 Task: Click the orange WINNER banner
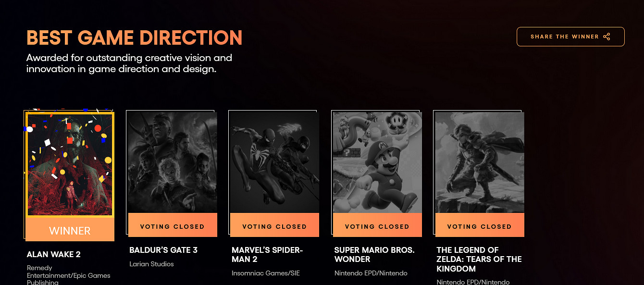tap(70, 230)
